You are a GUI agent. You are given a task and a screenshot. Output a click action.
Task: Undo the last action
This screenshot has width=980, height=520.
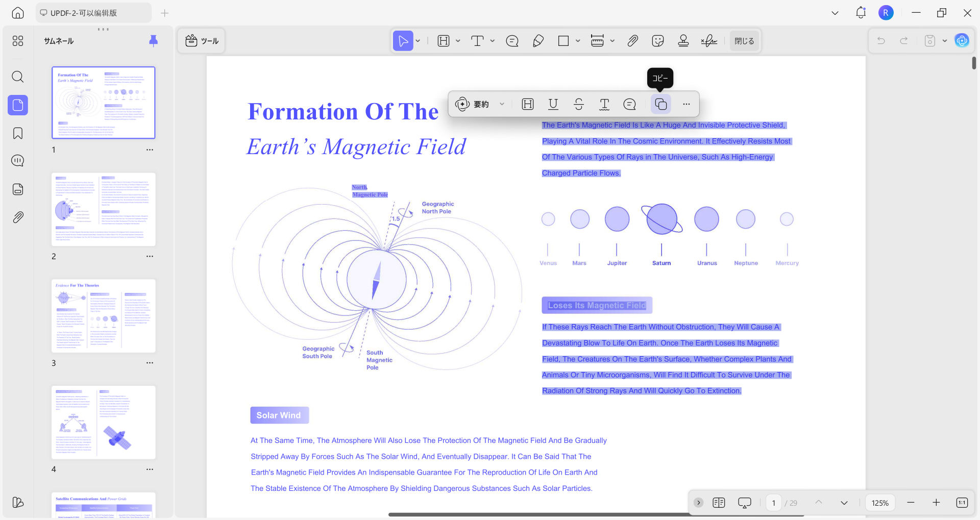pyautogui.click(x=881, y=41)
